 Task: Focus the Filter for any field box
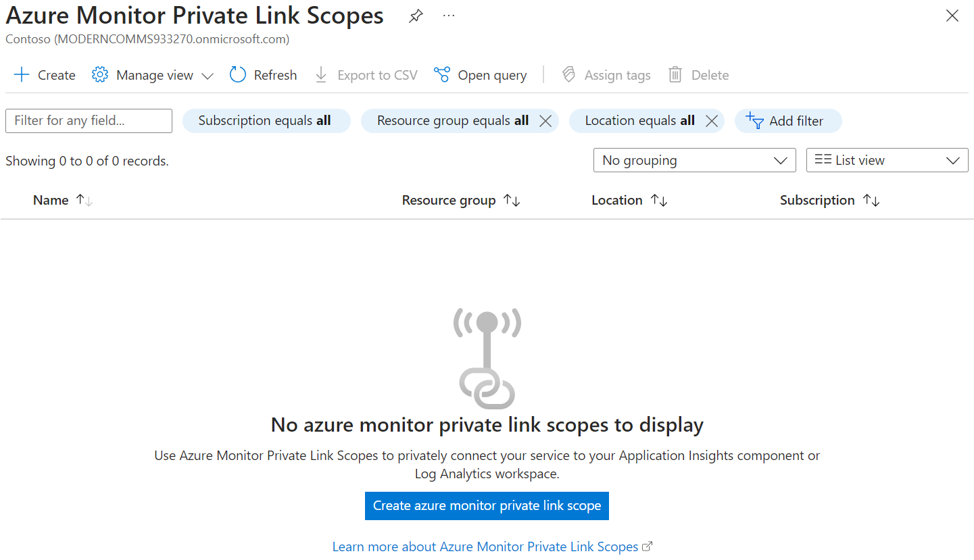[89, 121]
